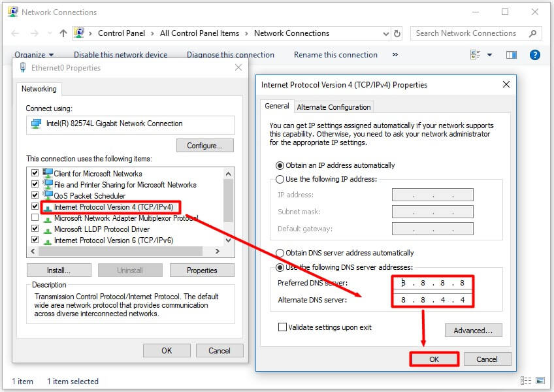Viewport: 554px width, 392px height.
Task: Cancel the Ethernet0 Properties dialog
Action: point(220,351)
